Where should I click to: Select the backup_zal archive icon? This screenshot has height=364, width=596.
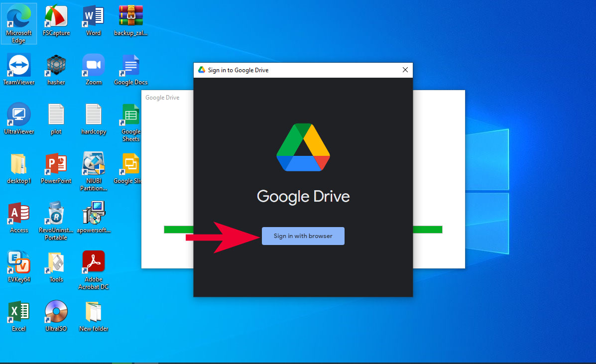click(131, 20)
